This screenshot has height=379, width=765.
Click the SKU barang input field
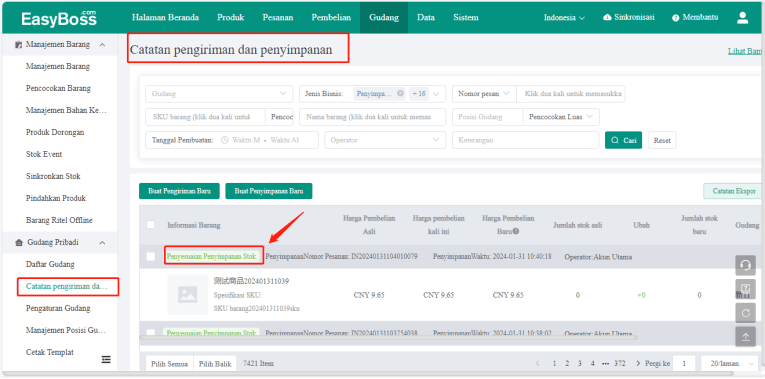tap(205, 117)
